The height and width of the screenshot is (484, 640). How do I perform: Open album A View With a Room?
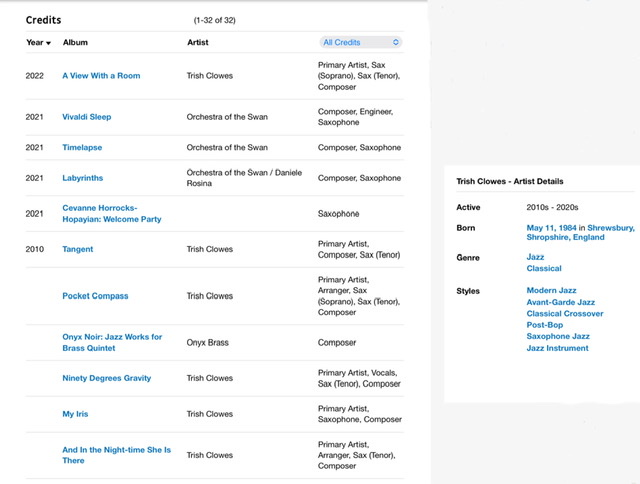point(101,76)
